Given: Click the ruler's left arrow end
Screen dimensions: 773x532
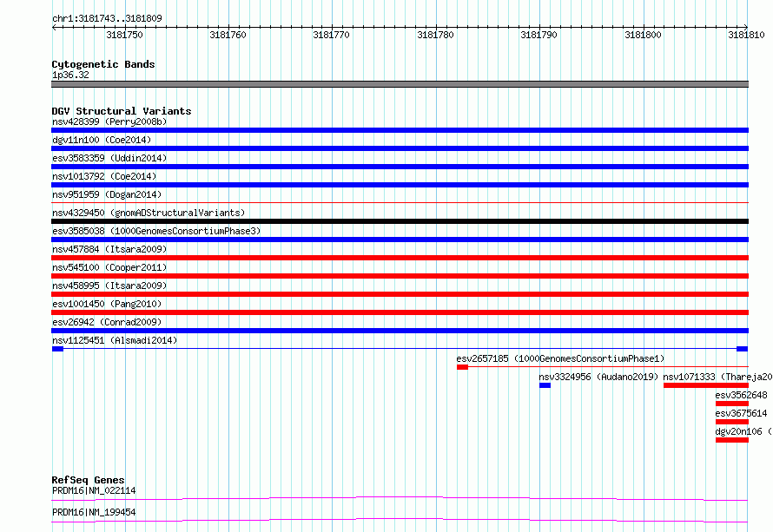Looking at the screenshot, I should (54, 27).
